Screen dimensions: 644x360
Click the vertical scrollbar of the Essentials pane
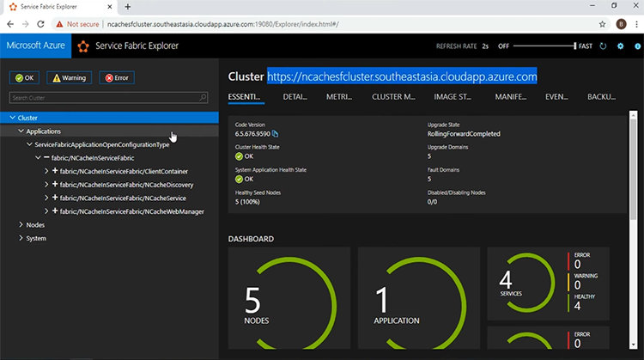[634, 168]
